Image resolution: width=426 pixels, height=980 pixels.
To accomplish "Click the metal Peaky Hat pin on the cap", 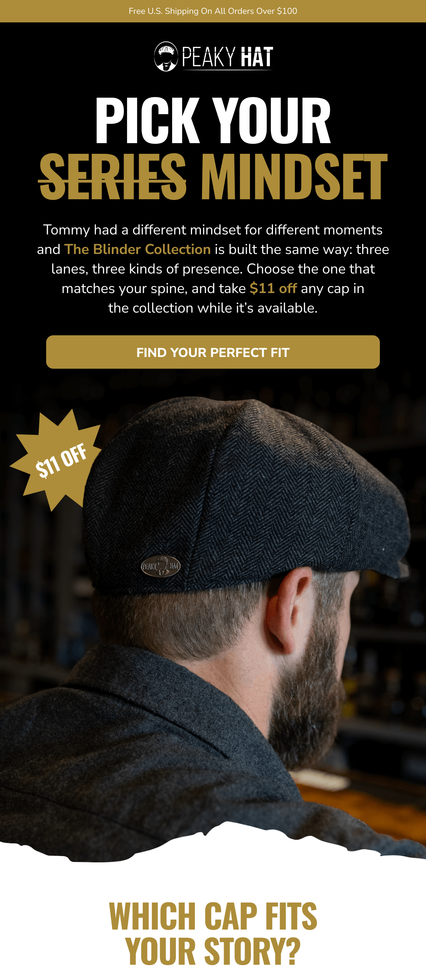I will pos(160,566).
